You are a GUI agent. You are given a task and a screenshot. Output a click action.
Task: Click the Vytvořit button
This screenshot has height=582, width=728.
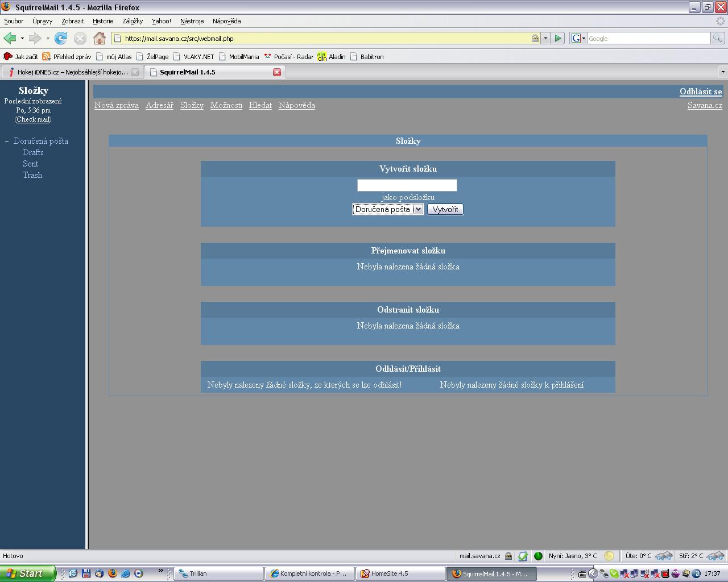click(x=445, y=209)
